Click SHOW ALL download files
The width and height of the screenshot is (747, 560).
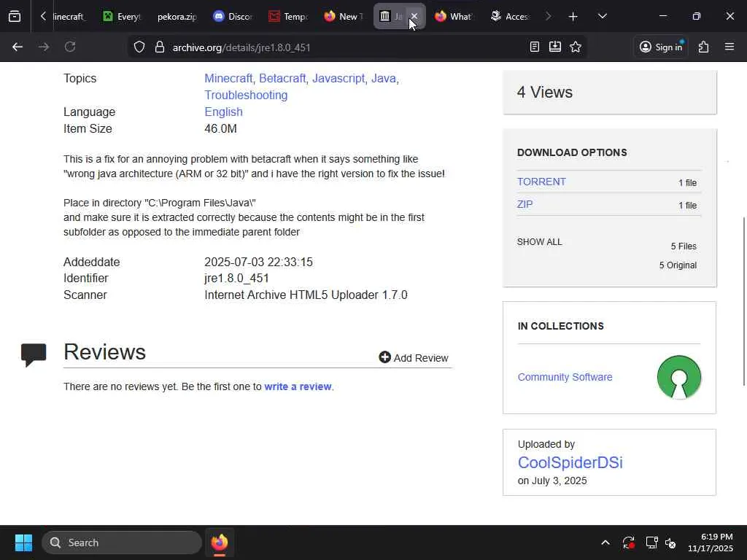point(539,241)
